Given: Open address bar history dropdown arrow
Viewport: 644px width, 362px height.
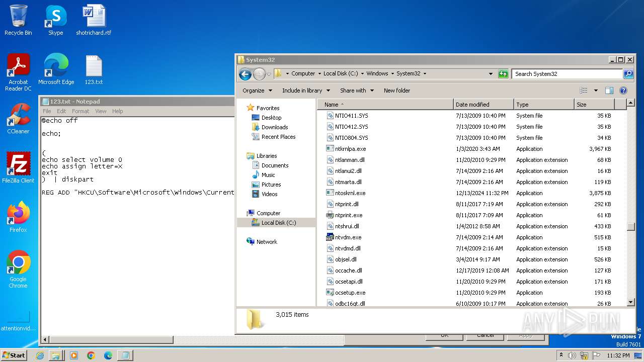Looking at the screenshot, I should [x=491, y=73].
